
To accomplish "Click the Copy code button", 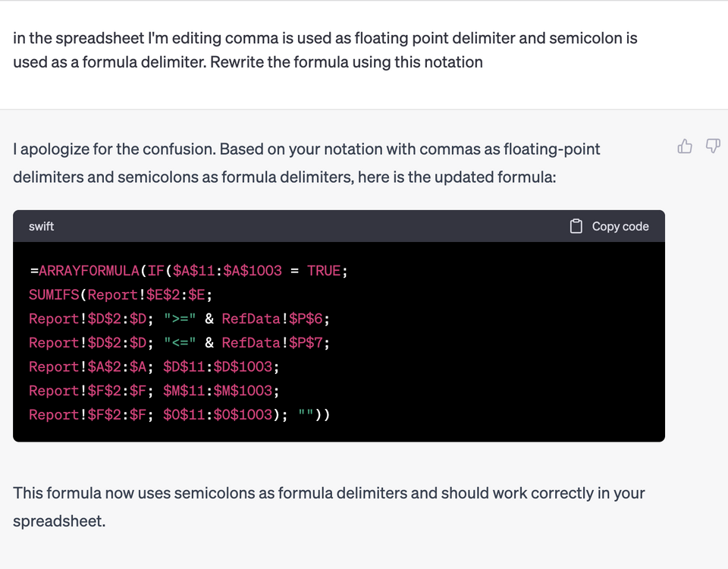I will (609, 226).
